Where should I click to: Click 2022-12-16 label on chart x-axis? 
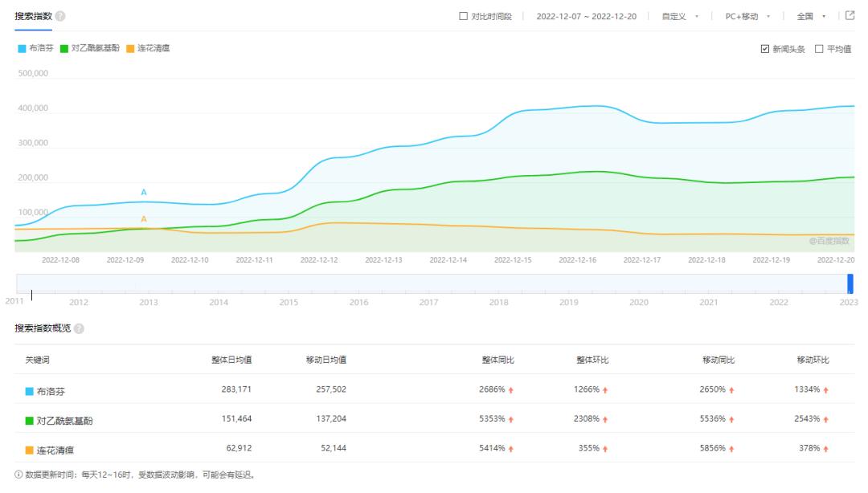click(577, 259)
